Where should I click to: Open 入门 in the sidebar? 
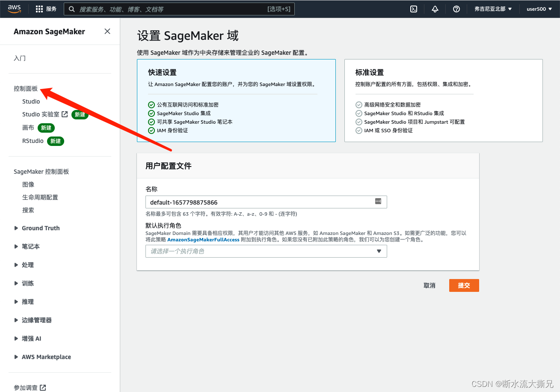coord(20,58)
